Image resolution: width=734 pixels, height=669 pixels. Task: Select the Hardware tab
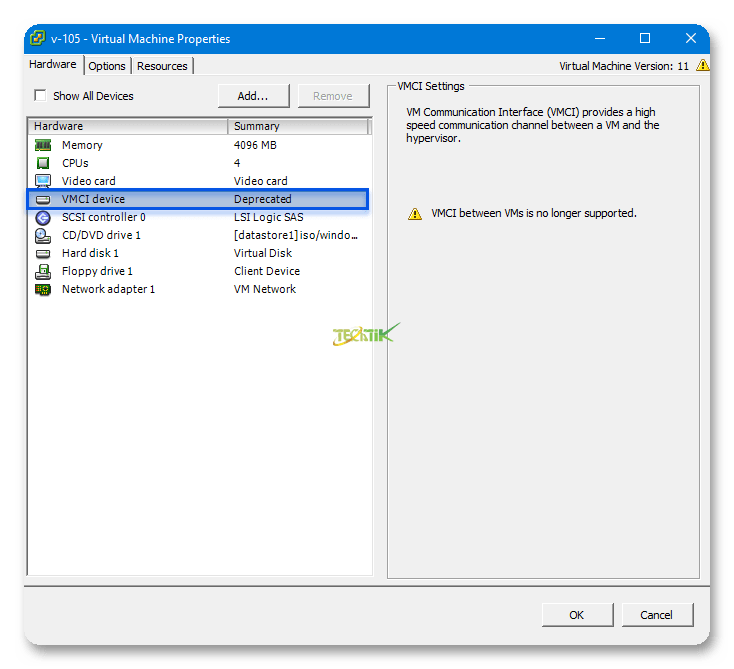(53, 65)
